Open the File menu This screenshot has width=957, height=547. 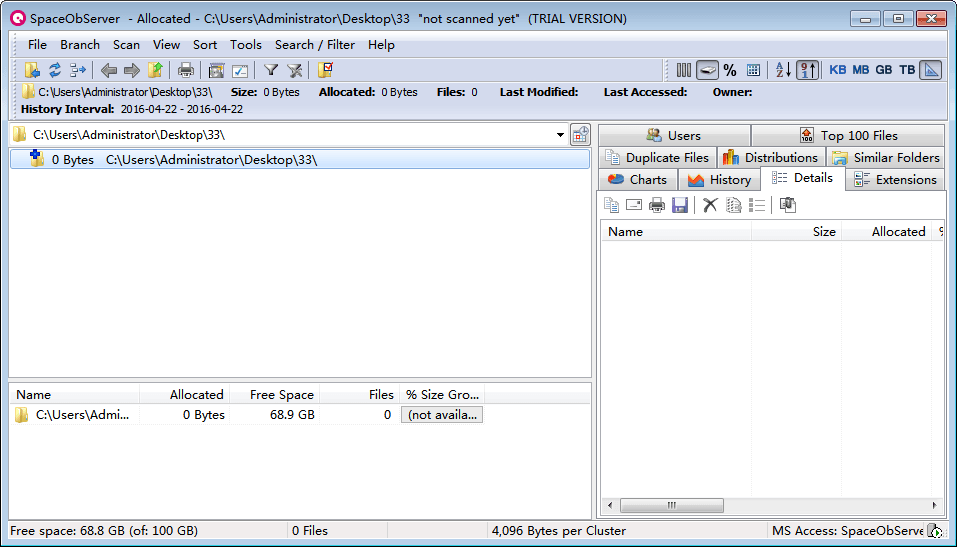click(x=37, y=45)
